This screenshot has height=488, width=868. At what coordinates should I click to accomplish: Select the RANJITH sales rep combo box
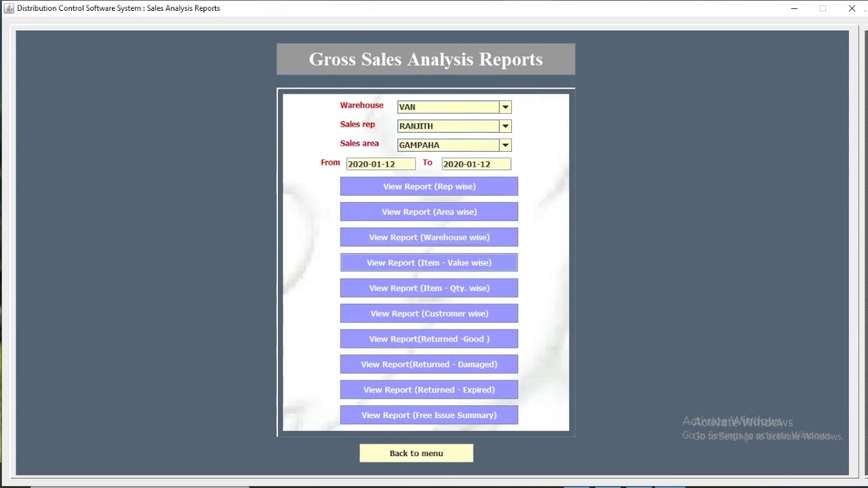454,126
